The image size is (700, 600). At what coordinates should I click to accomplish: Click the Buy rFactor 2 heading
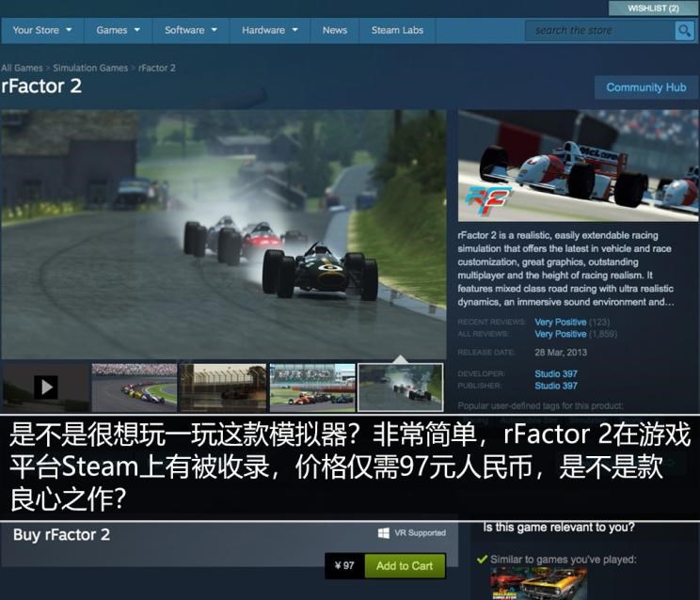point(61,534)
